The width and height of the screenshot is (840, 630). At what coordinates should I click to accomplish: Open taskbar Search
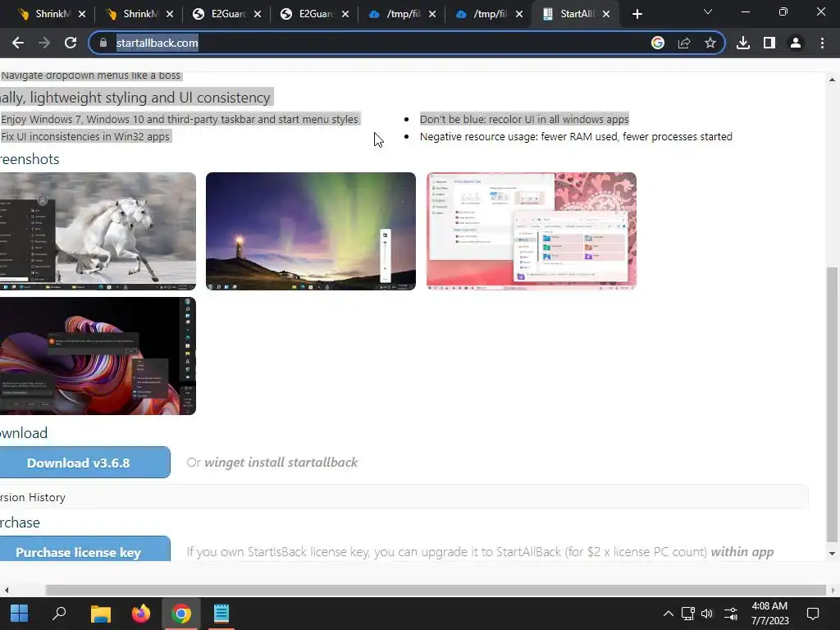59,614
